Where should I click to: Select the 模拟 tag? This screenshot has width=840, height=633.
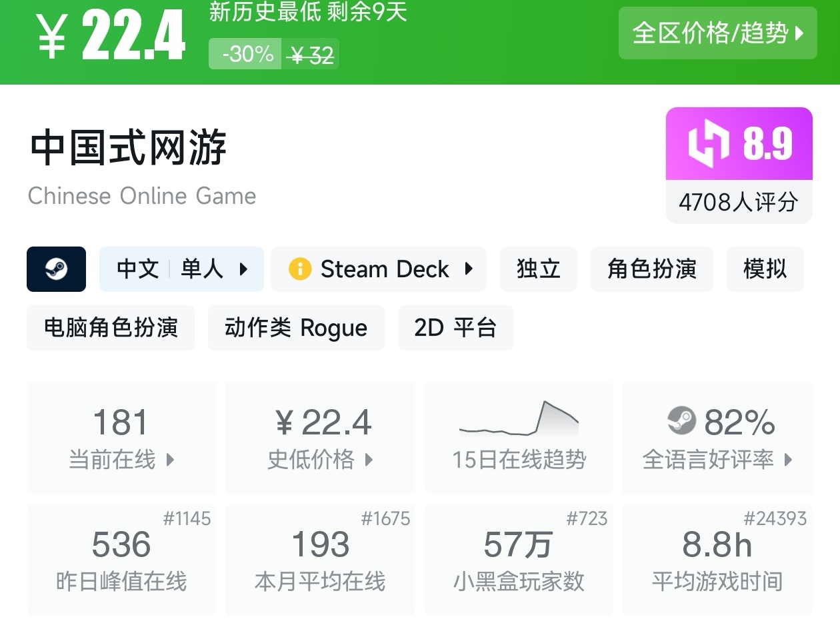coord(765,269)
